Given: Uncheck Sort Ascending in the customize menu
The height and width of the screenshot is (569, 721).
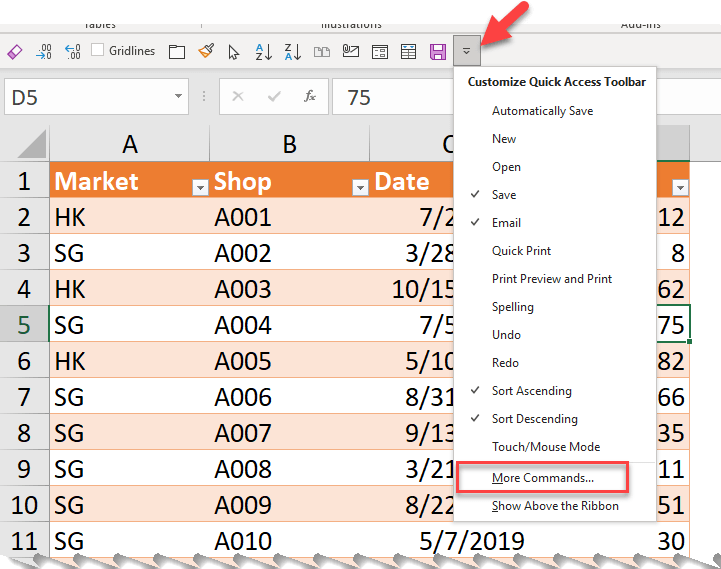Looking at the screenshot, I should [x=531, y=391].
